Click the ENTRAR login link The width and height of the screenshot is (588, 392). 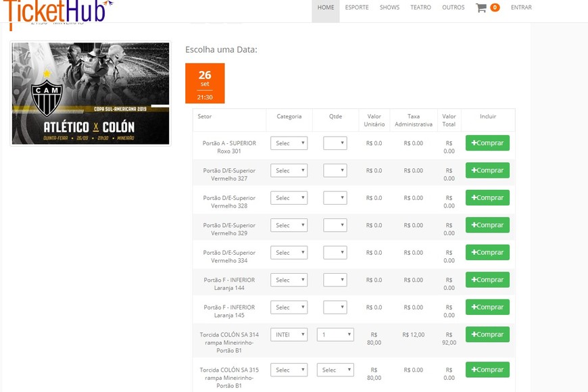coord(521,8)
